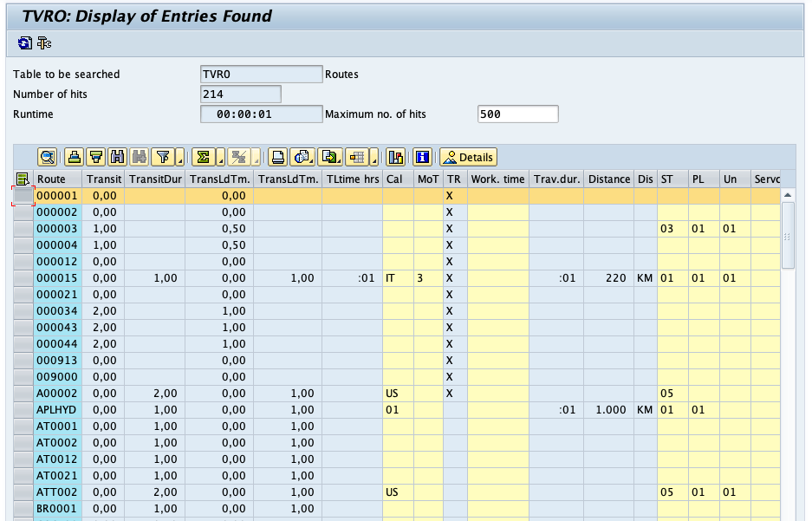This screenshot has width=812, height=521.
Task: Click the magnifier Details icon in ALV toolbar
Action: pyautogui.click(x=47, y=157)
